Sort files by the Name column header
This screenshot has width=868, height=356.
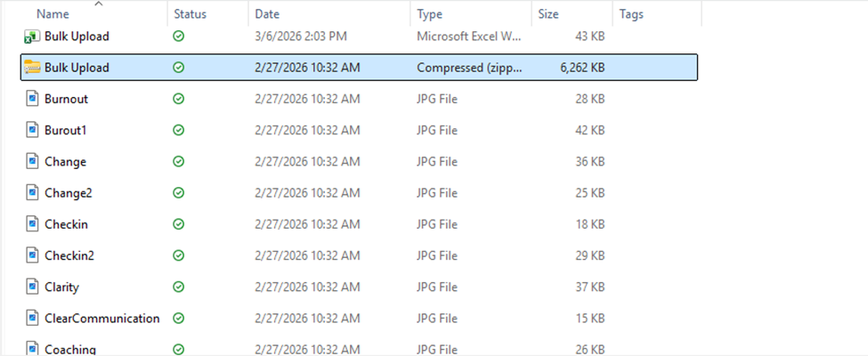(53, 14)
